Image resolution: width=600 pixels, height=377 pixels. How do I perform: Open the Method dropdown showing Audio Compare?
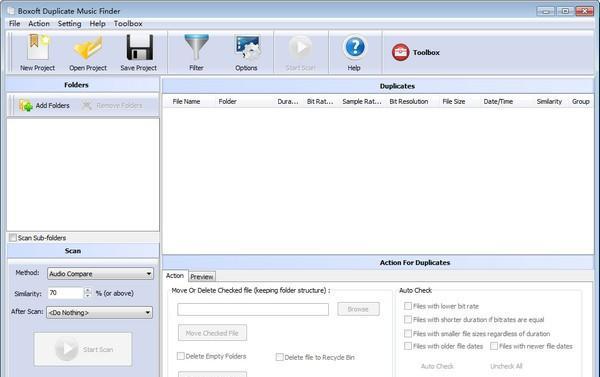[100, 274]
